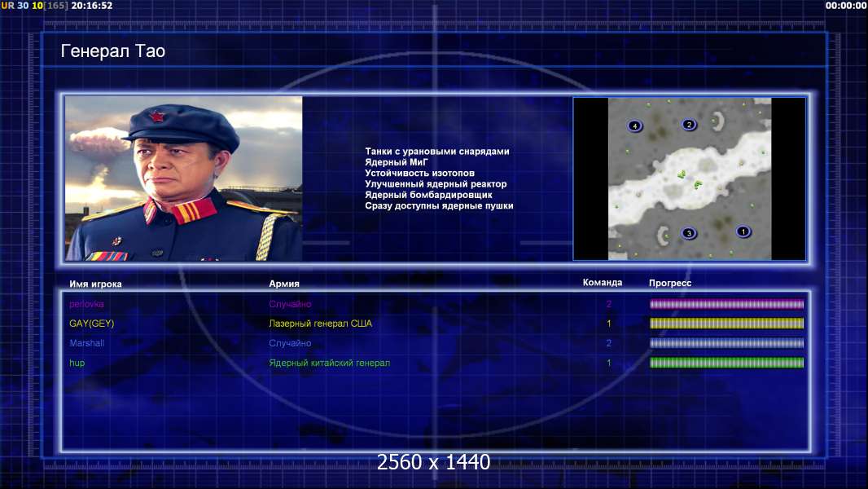
Task: Click team number for hup
Action: (x=609, y=363)
